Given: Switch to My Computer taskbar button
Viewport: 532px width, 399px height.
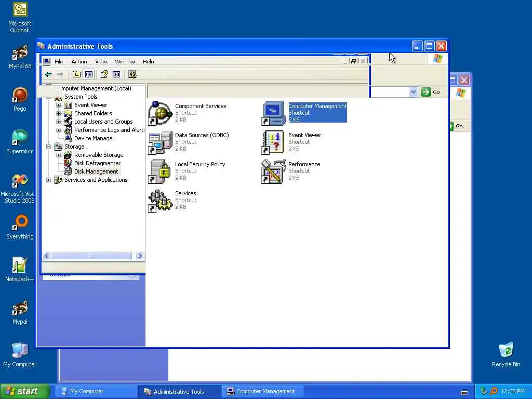Looking at the screenshot, I should 96,391.
